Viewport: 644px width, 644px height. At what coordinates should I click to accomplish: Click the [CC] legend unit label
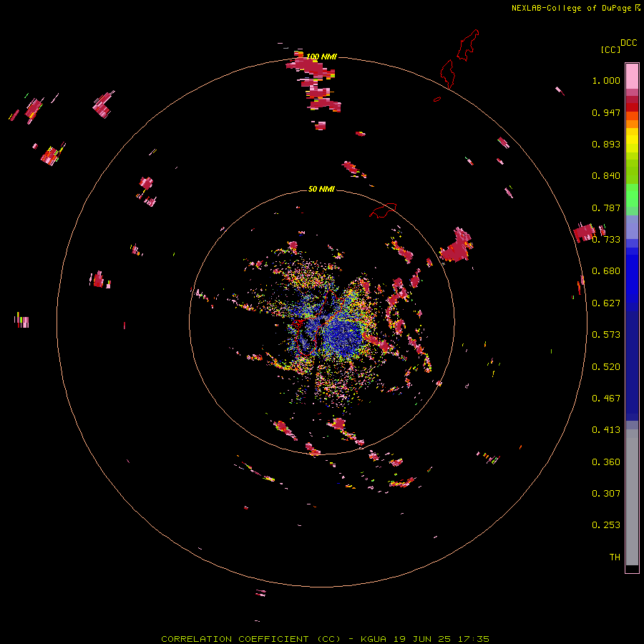(610, 49)
